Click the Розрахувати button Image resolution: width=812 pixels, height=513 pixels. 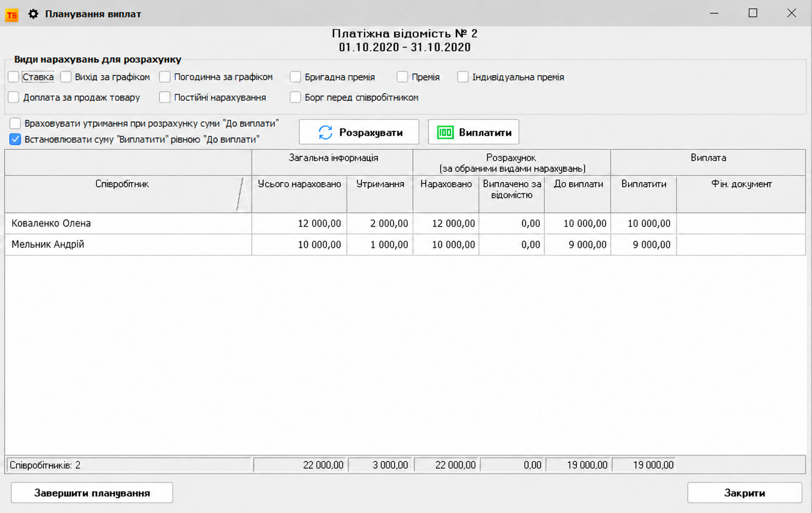point(359,132)
